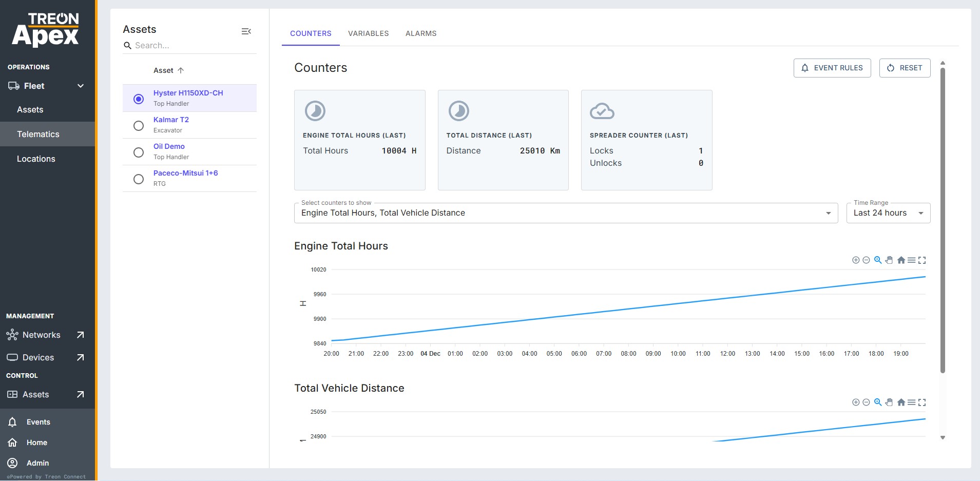Fullscreen the Total Vehicle Distance chart
This screenshot has height=481, width=980.
[922, 402]
